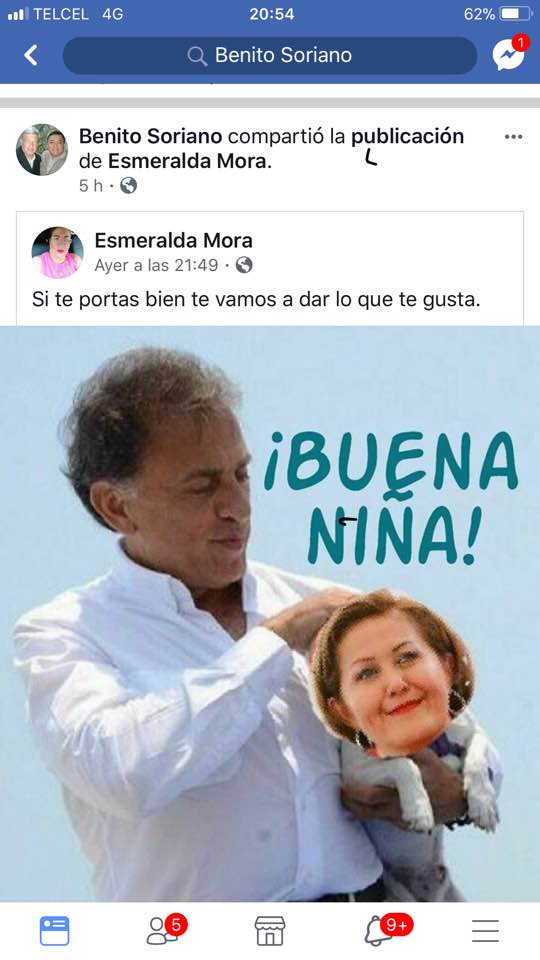Image resolution: width=540 pixels, height=960 pixels.
Task: Tap the search magnifier icon
Action: point(197,56)
